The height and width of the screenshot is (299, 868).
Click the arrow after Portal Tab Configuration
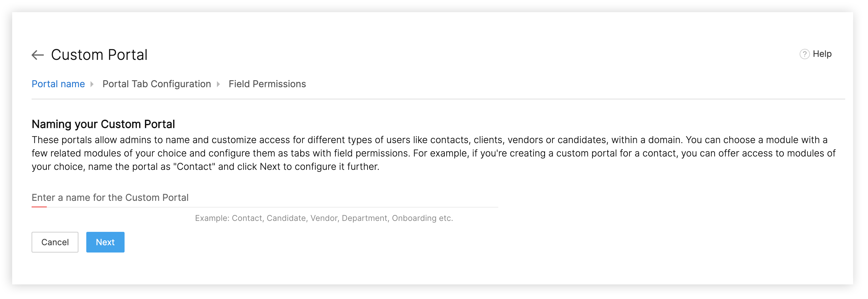coord(218,84)
